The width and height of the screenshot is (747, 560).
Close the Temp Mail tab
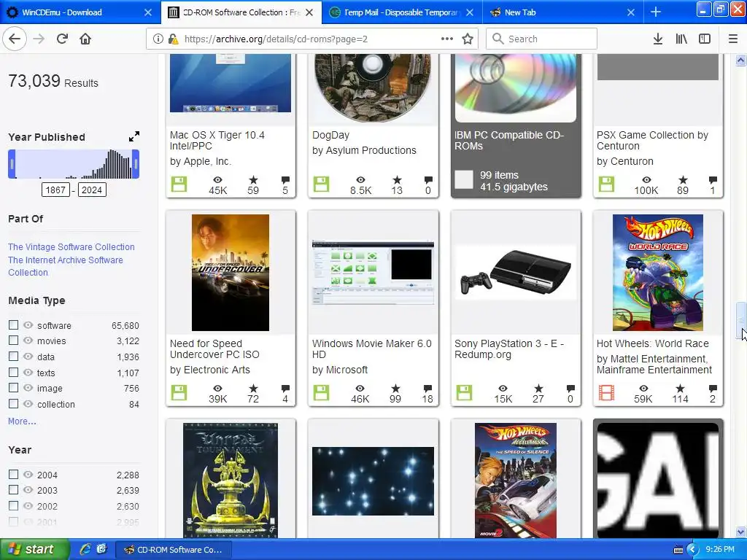click(470, 12)
